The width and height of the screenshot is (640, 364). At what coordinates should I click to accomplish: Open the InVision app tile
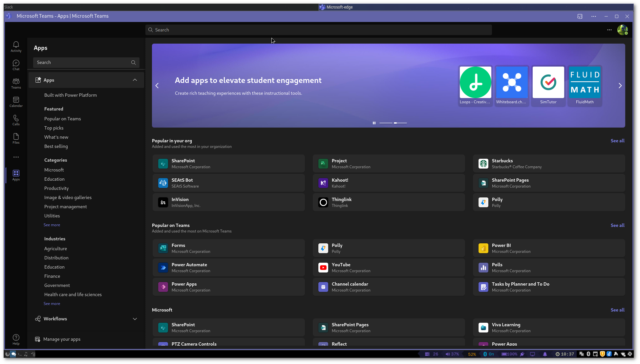point(229,202)
